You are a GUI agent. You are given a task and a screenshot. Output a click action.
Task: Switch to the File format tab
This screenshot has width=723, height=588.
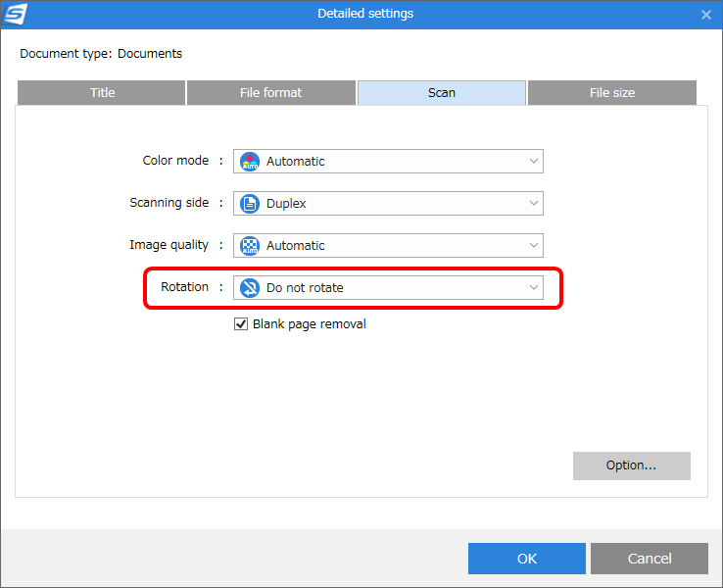pyautogui.click(x=271, y=93)
